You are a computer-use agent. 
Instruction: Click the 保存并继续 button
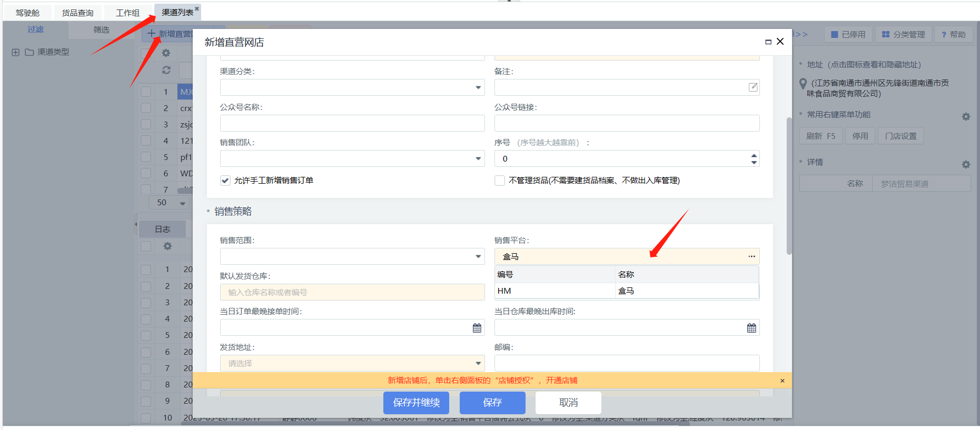(416, 403)
